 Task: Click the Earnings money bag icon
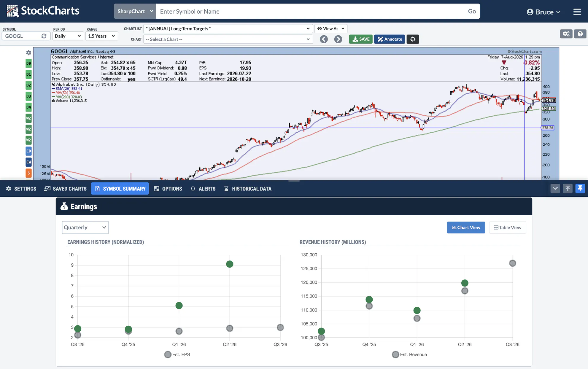point(64,206)
